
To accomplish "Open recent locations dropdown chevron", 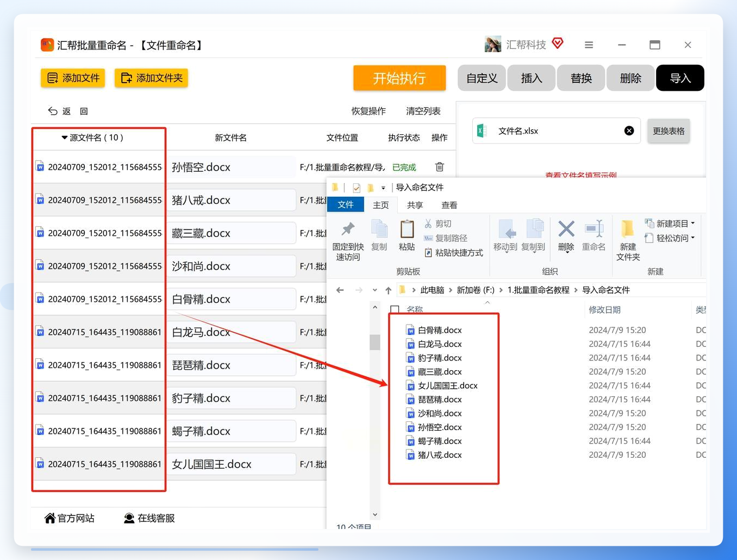I will pyautogui.click(x=375, y=290).
